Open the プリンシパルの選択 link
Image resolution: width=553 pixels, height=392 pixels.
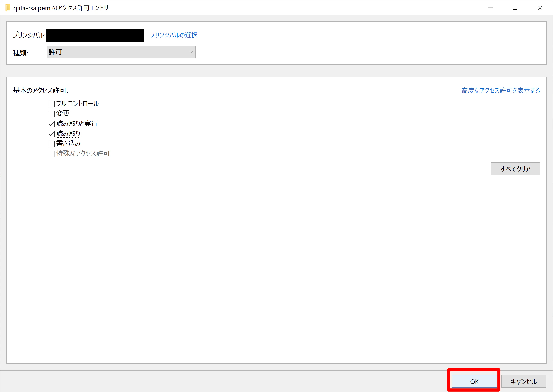[174, 35]
